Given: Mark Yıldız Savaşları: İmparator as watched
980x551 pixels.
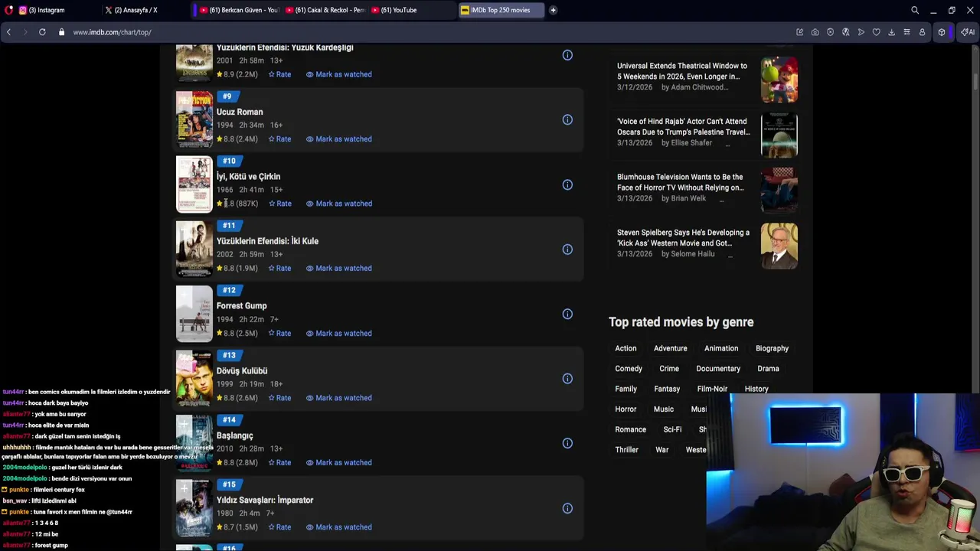Looking at the screenshot, I should pyautogui.click(x=338, y=527).
